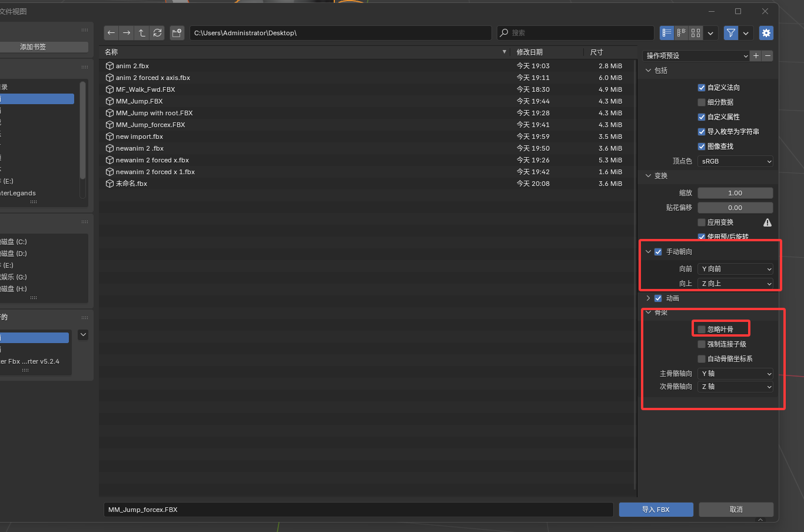Select file MM_Jump_forcex.FBX in list
The width and height of the screenshot is (804, 532).
click(367, 125)
